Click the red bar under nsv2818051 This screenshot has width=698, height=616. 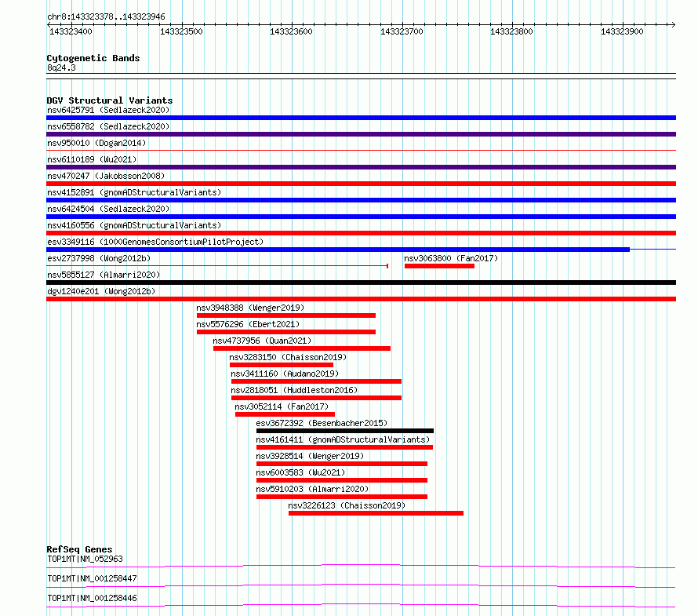[317, 398]
